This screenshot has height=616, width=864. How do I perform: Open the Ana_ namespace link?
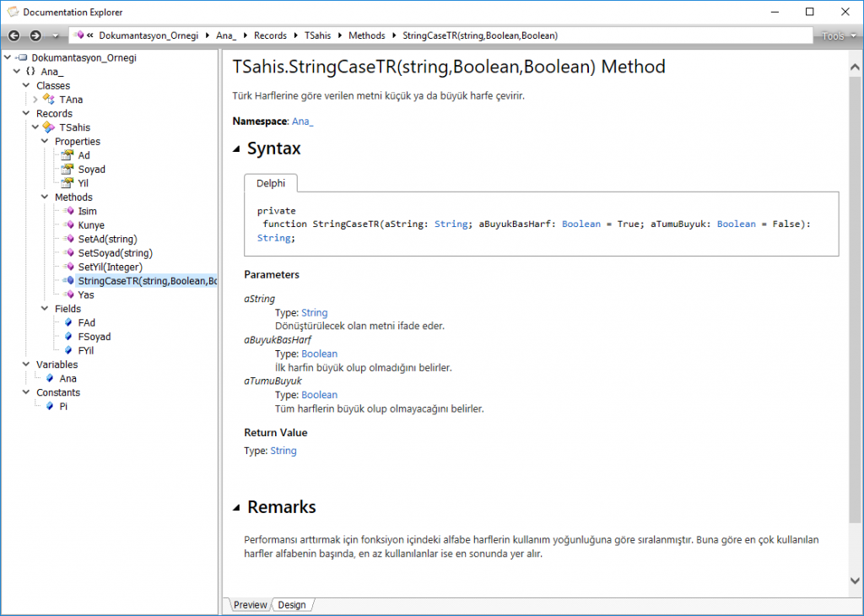coord(302,122)
